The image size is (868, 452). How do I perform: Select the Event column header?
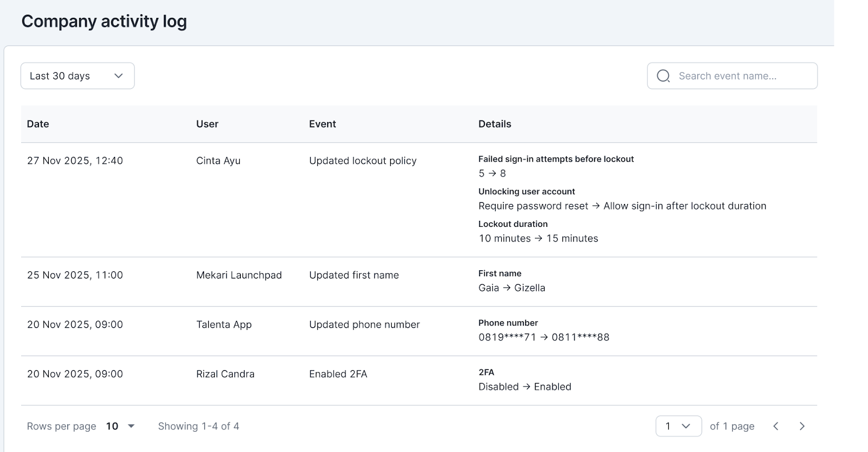tap(322, 124)
